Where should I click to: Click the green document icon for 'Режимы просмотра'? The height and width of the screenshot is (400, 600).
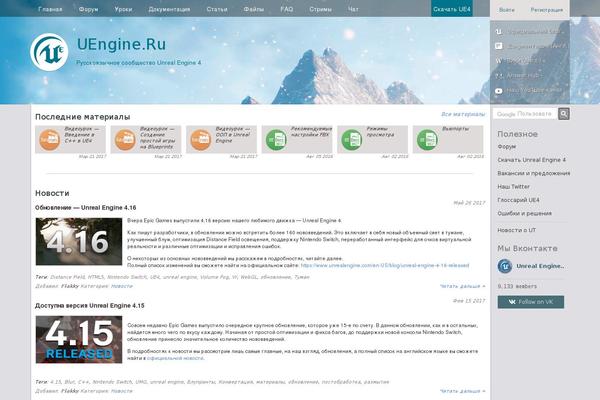click(352, 140)
